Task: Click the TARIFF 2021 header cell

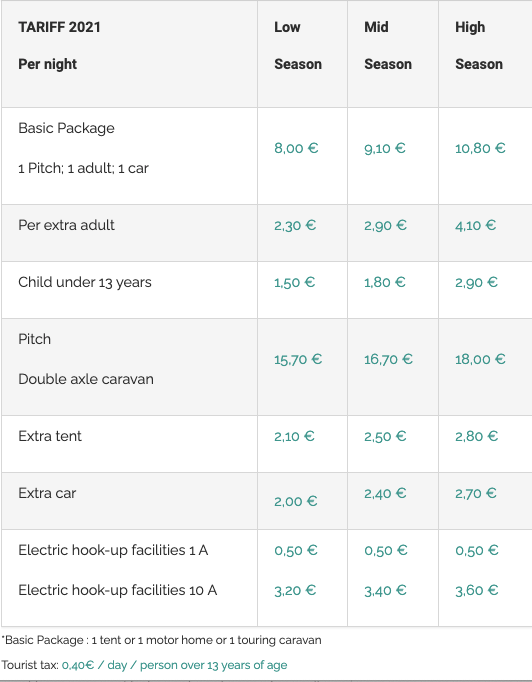Action: (129, 54)
